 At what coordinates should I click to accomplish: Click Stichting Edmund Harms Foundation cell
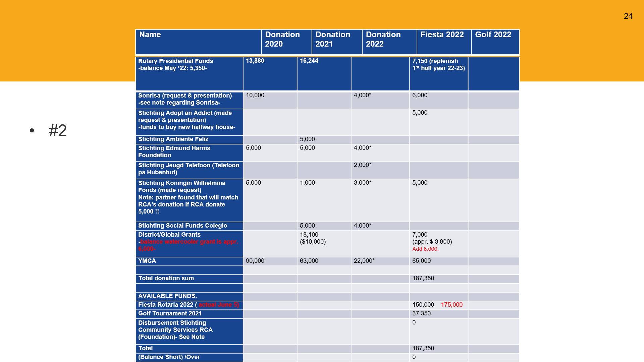(189, 153)
